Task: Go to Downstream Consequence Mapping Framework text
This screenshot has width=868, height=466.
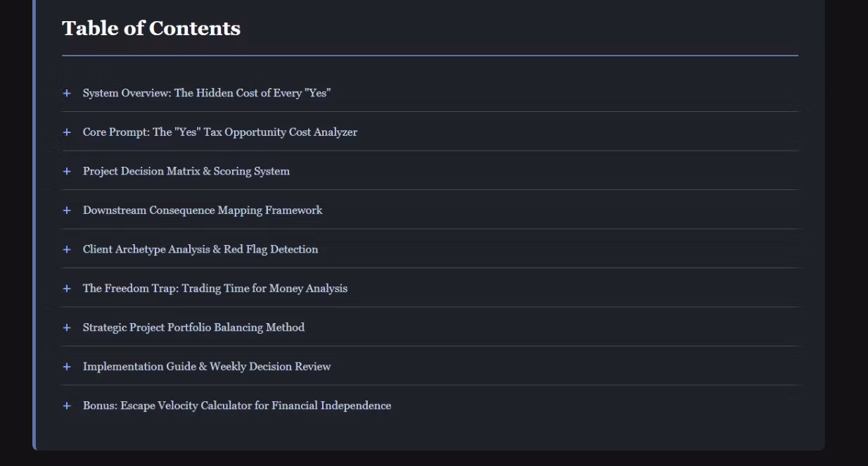Action: [203, 210]
